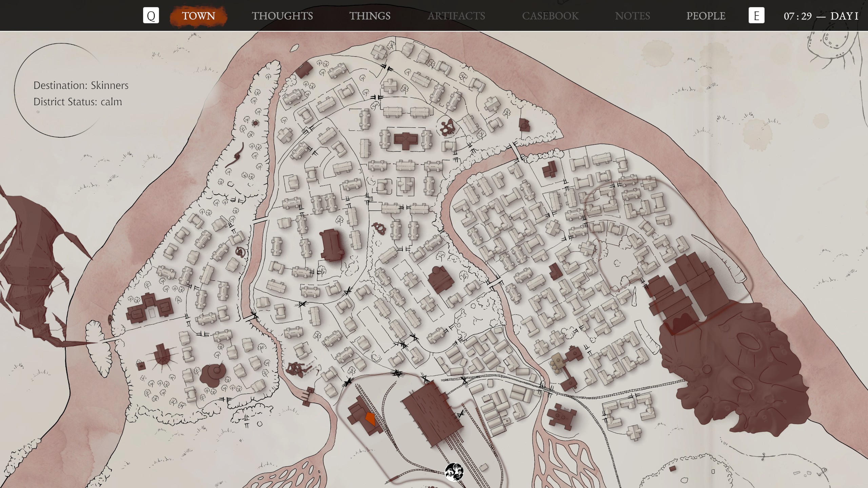Image resolution: width=868 pixels, height=488 pixels.
Task: Click the E next-tab key button
Action: tap(756, 16)
